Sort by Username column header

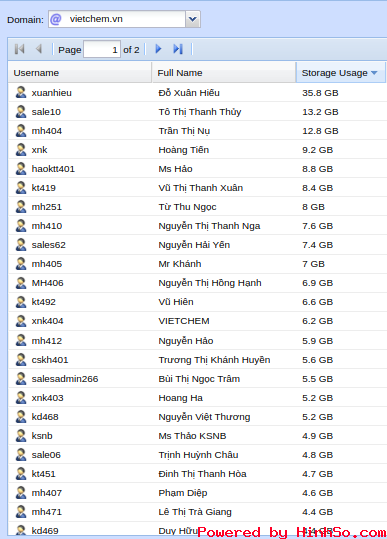80,73
